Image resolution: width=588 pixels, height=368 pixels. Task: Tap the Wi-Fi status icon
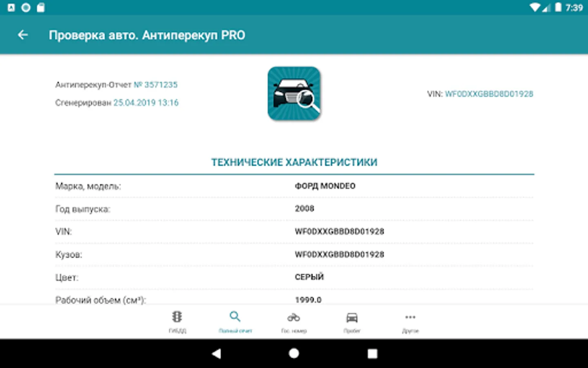[x=535, y=7]
